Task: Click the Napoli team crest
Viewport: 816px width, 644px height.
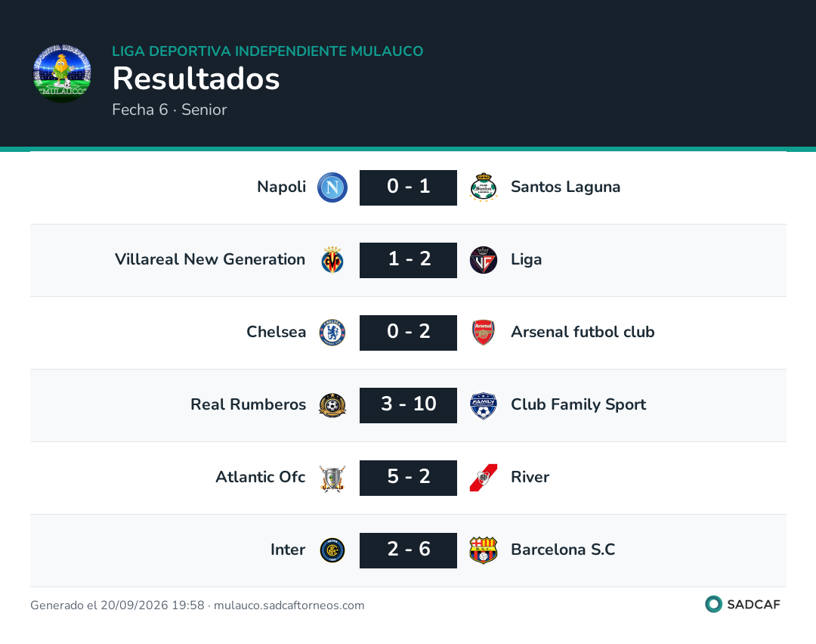Action: pyautogui.click(x=332, y=187)
